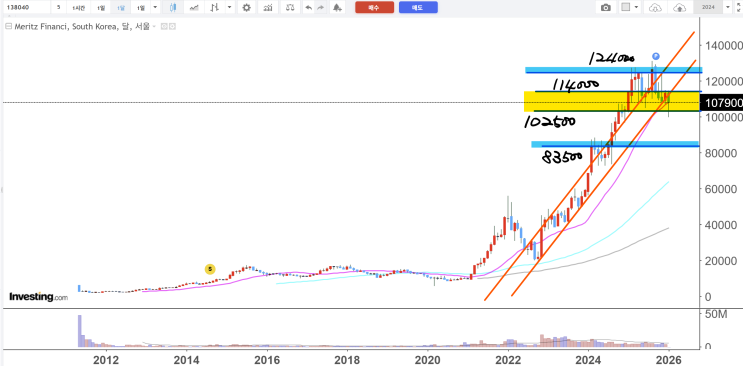
Task: Load a chart layout via cloud download icon
Action: [x=655, y=8]
